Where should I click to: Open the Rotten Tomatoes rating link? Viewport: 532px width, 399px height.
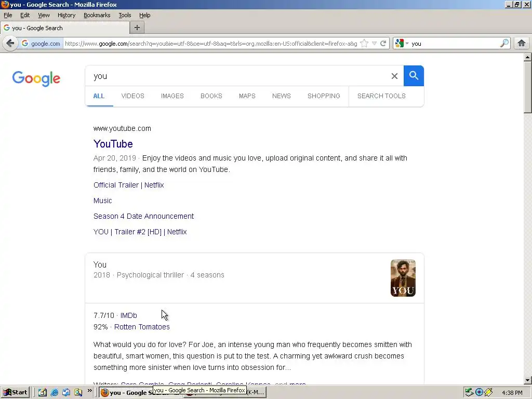coord(142,327)
